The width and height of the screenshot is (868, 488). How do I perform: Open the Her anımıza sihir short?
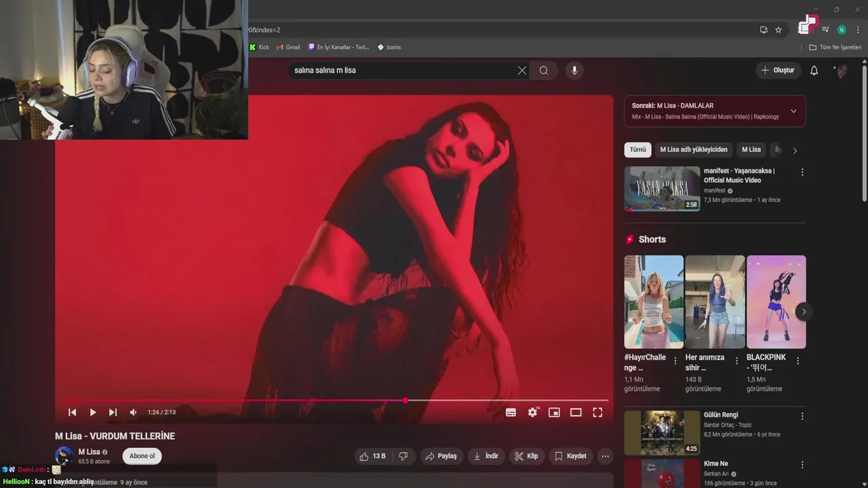click(x=715, y=302)
